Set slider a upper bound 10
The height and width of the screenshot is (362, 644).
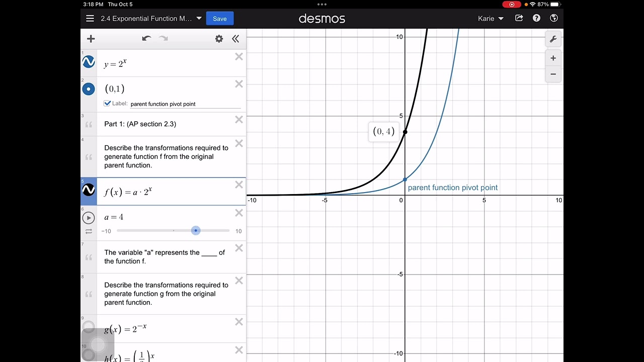(238, 231)
